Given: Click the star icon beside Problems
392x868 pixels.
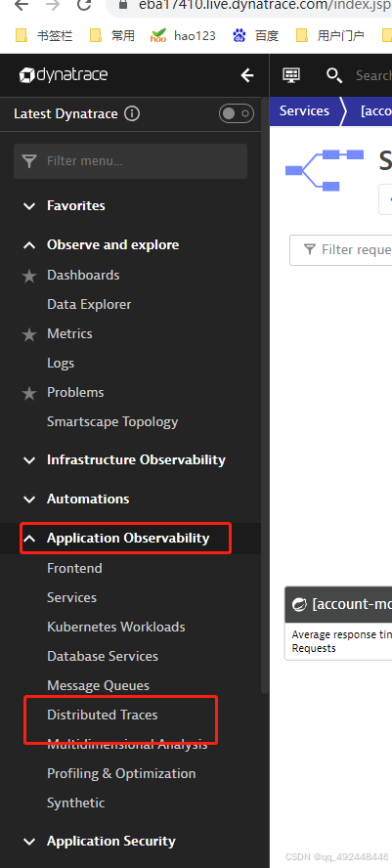Looking at the screenshot, I should tap(29, 393).
